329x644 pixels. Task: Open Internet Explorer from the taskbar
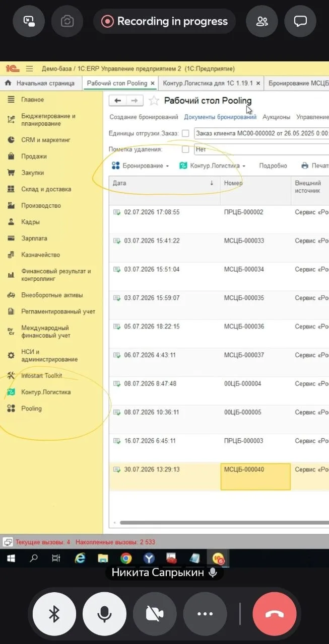pyautogui.click(x=80, y=558)
